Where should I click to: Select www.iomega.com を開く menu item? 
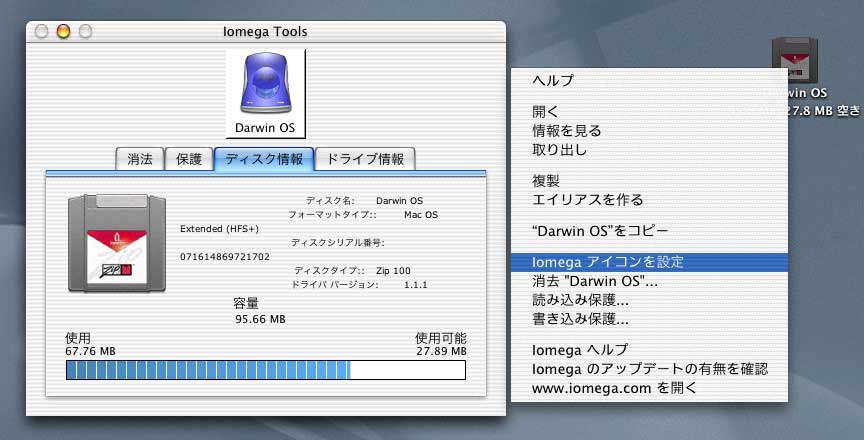(x=649, y=388)
